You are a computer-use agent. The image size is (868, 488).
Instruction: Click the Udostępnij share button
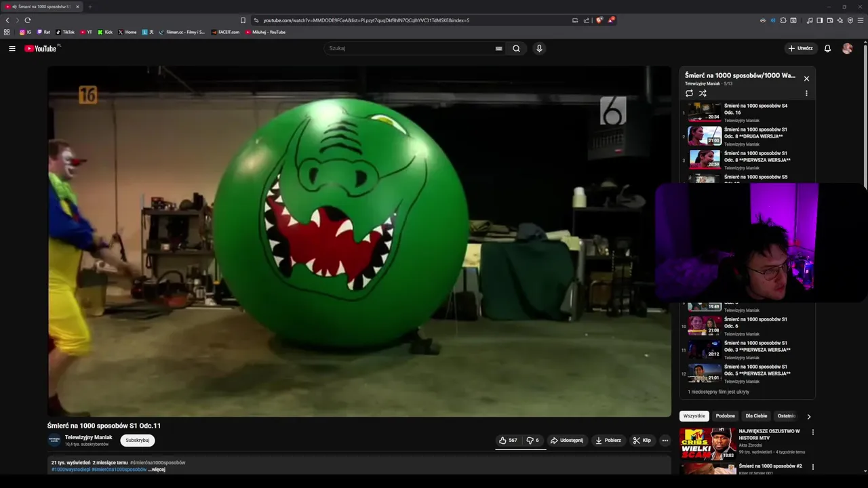[566, 440]
